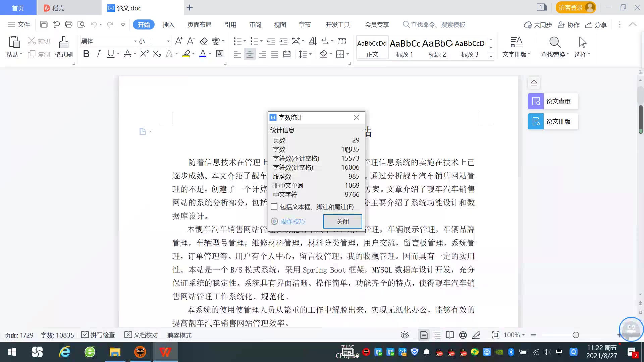Viewport: 644px width, 362px height.
Task: Click the character border A icon
Action: pyautogui.click(x=220, y=54)
